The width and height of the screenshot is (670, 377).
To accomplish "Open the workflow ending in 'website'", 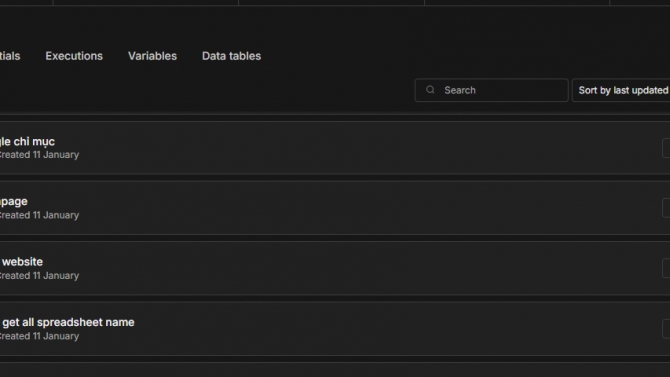I will 335,268.
